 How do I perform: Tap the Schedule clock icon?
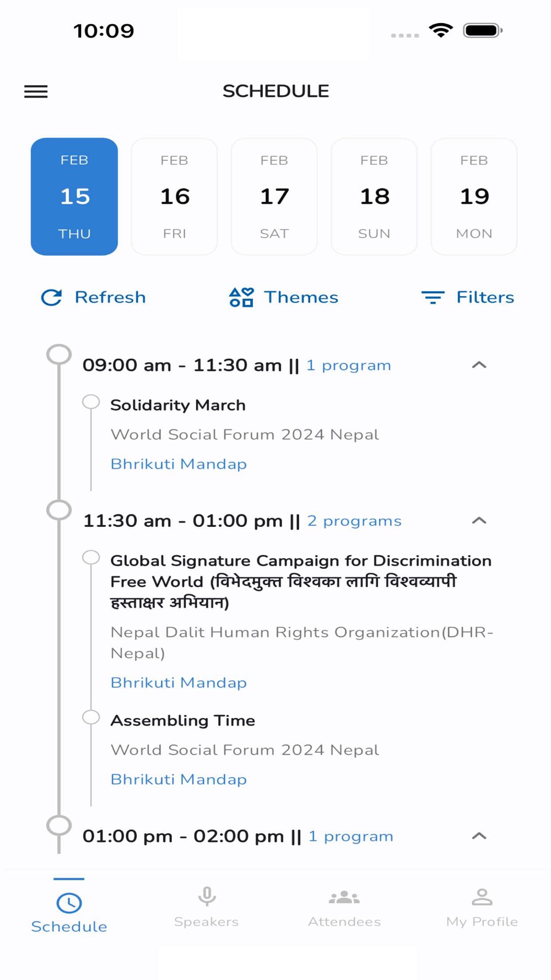(69, 903)
